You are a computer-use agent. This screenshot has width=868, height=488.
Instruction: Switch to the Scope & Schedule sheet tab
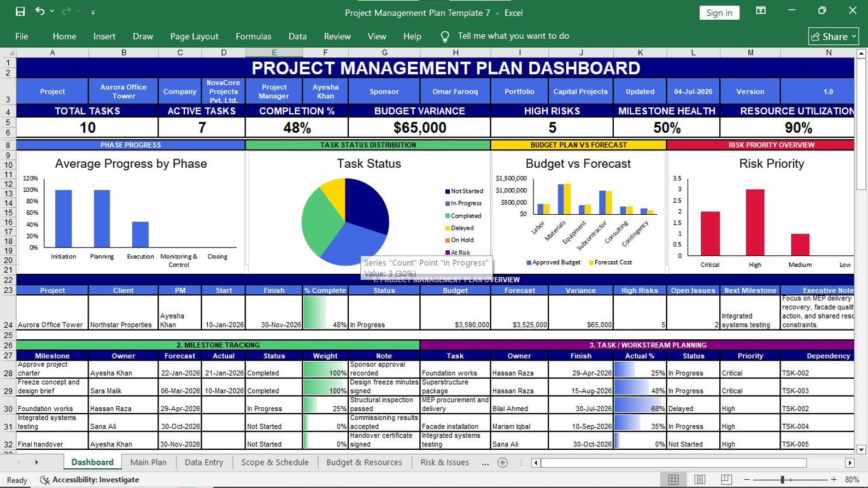coord(275,462)
